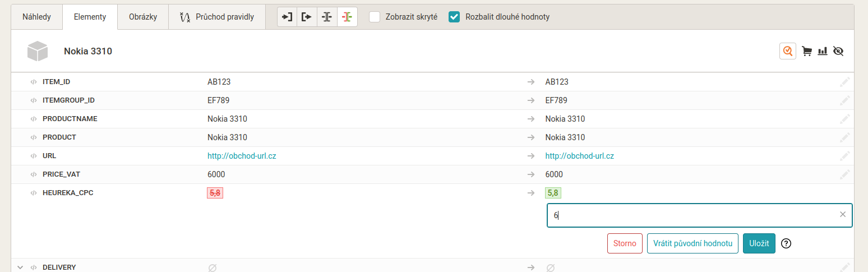Click Vrátit původní hodnotu button

tap(692, 243)
